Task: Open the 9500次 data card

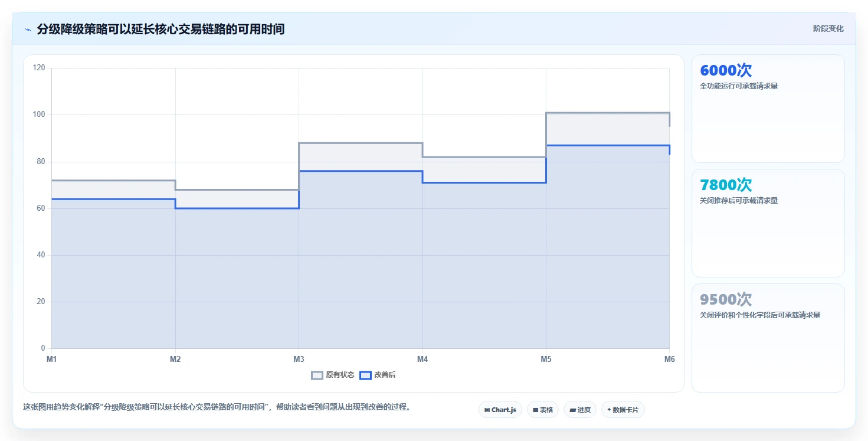Action: (x=768, y=338)
